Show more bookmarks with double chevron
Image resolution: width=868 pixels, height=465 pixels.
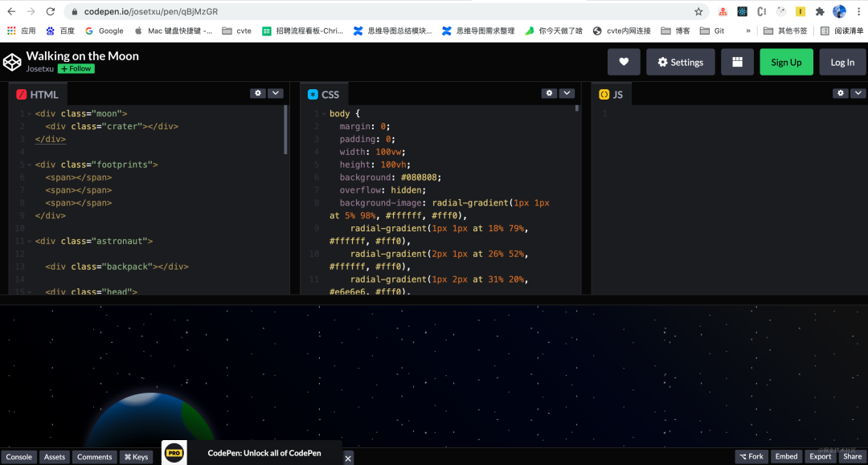point(748,31)
